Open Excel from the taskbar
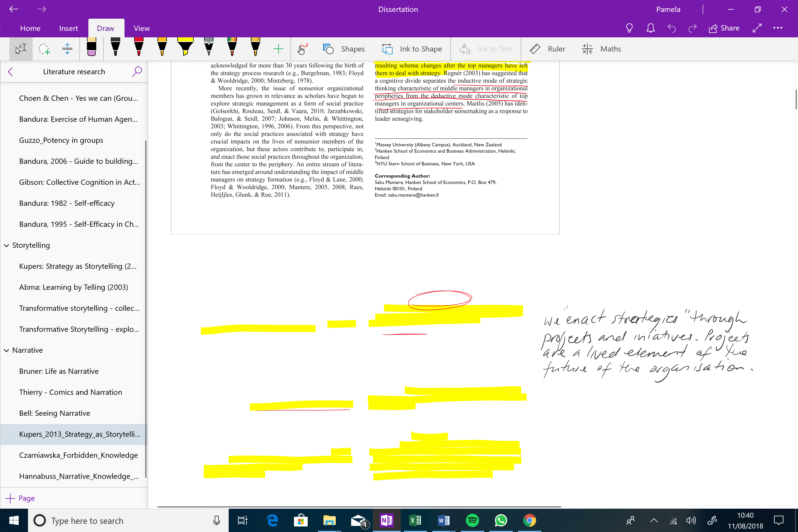 click(415, 520)
